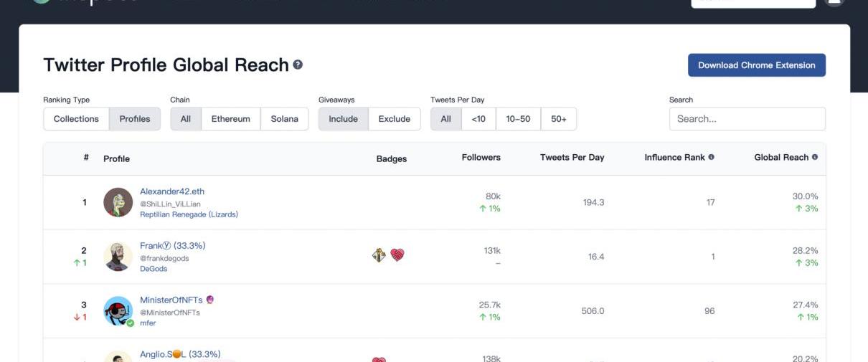
Task: Select Exclude giveaways option
Action: [395, 119]
